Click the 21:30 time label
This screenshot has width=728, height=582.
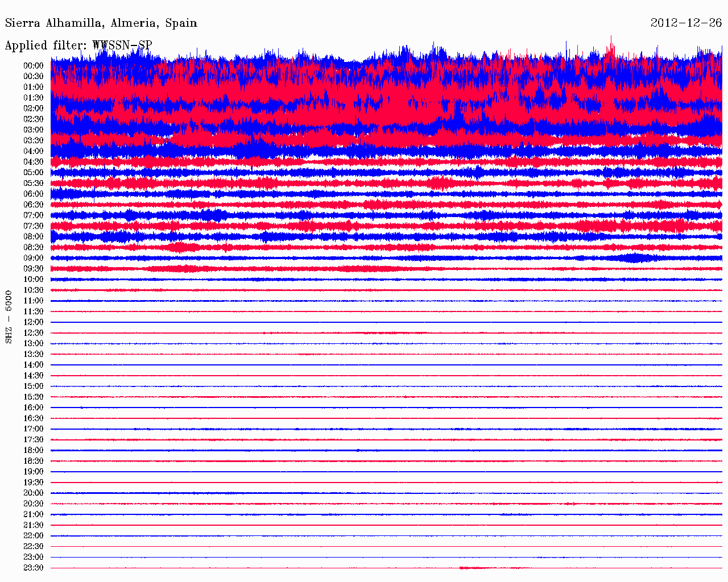point(34,525)
